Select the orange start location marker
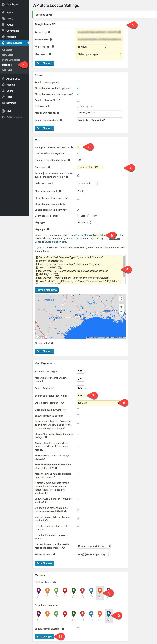The image size is (157, 644). 47,597
